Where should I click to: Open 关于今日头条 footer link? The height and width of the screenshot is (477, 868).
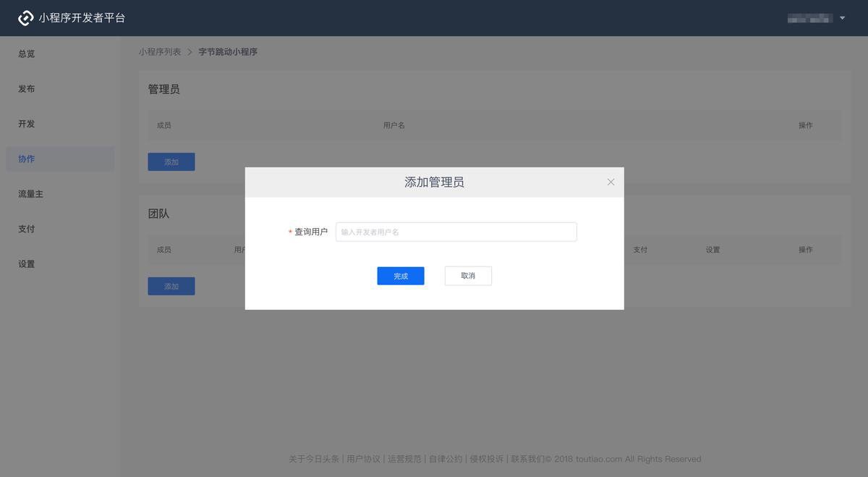tap(314, 459)
